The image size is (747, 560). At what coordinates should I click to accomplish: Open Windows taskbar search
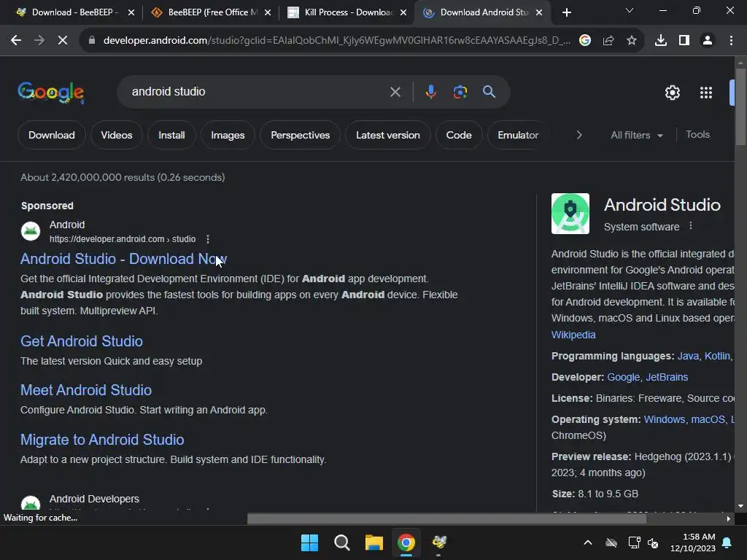click(341, 542)
